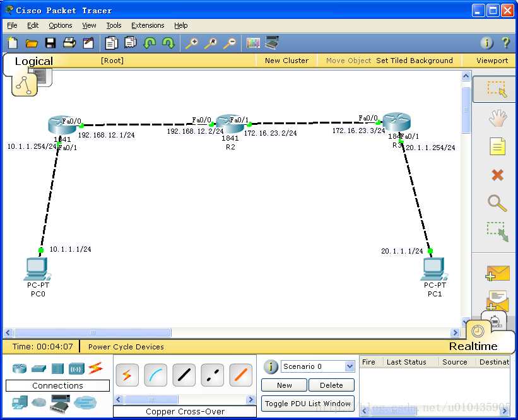Click the New scenario button
Image resolution: width=518 pixels, height=420 pixels.
click(285, 385)
